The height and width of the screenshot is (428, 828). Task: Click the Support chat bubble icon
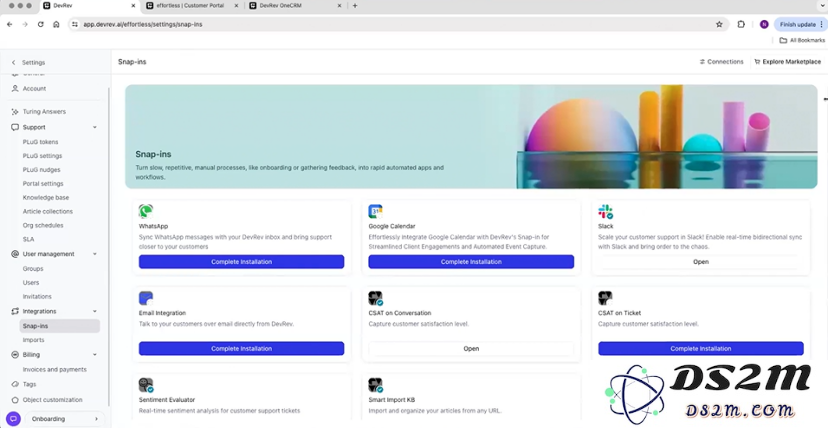(15, 127)
